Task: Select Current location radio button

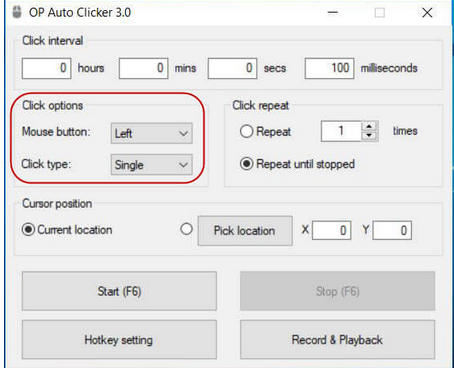Action: pyautogui.click(x=28, y=230)
